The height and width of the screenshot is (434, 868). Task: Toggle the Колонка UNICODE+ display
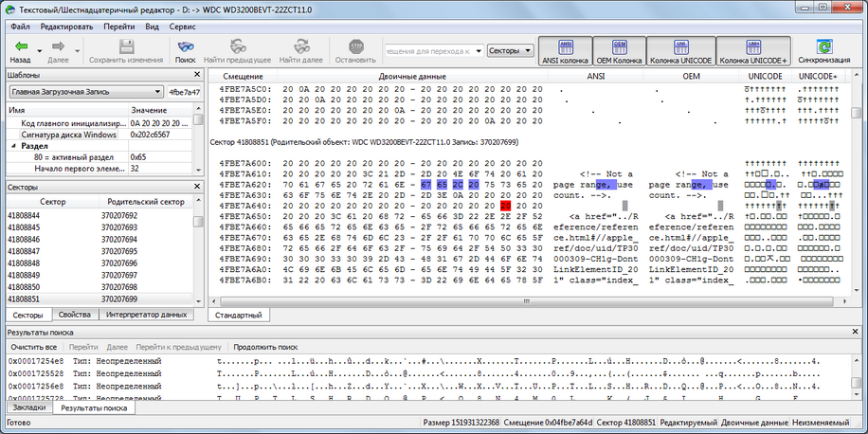pos(752,51)
